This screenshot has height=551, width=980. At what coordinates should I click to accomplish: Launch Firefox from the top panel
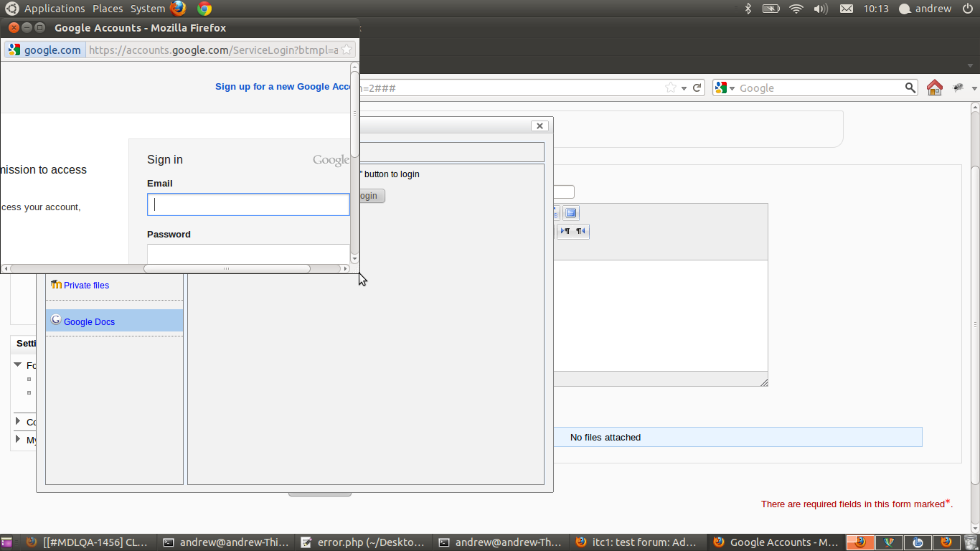(178, 9)
